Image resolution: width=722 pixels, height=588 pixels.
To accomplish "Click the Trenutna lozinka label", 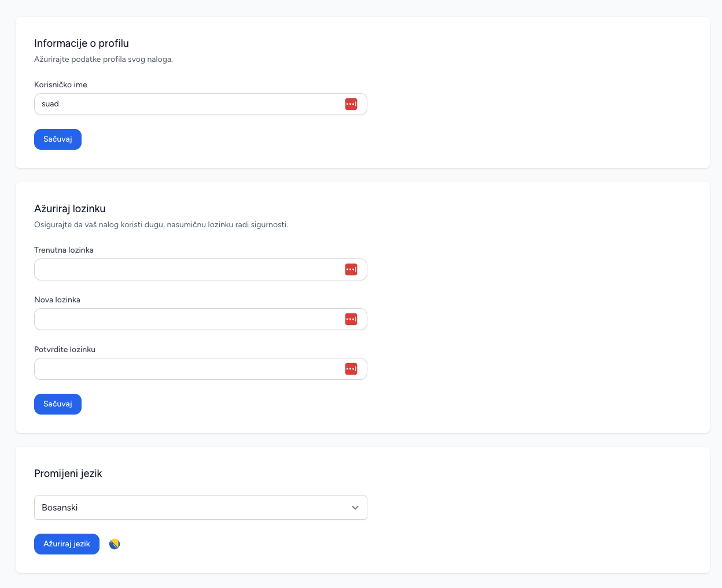I will coord(64,250).
